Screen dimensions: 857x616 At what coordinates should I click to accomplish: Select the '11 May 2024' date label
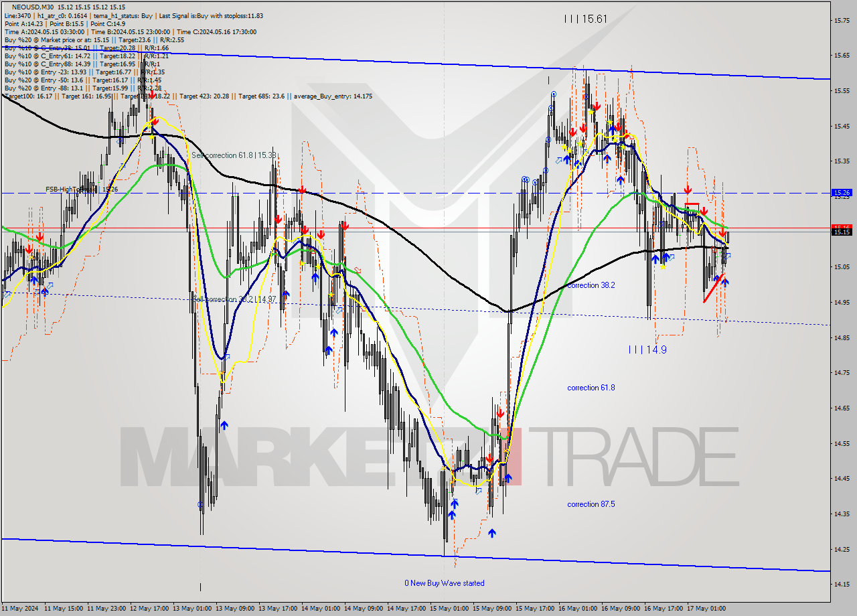point(21,609)
